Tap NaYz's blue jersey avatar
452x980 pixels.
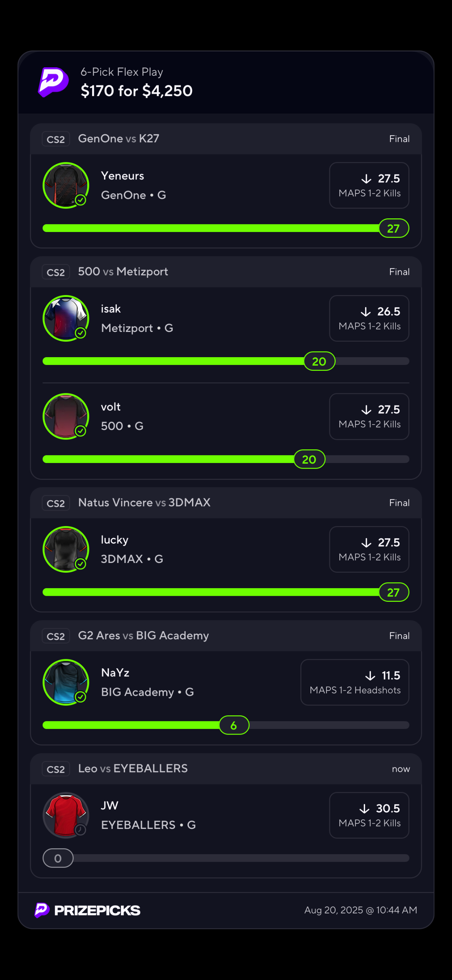66,682
